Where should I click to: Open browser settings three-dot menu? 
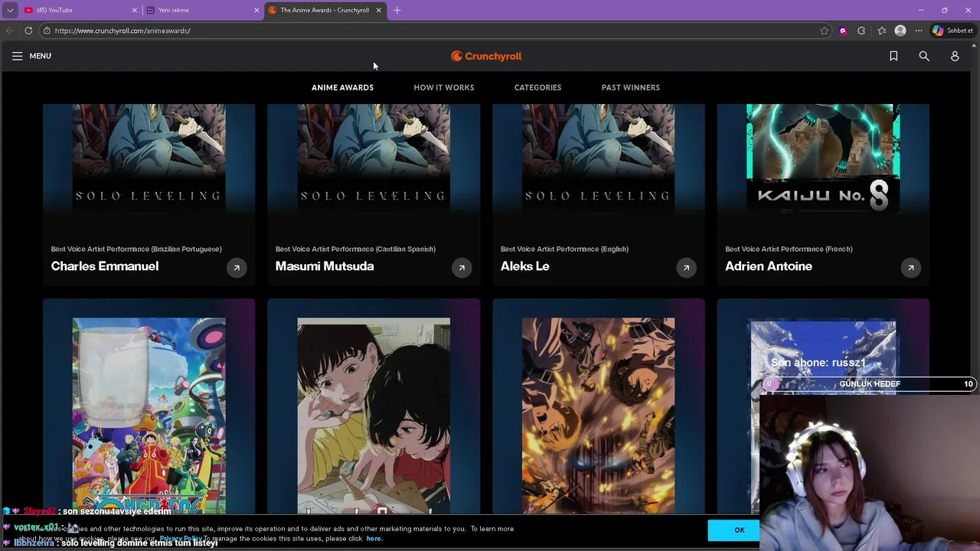[x=919, y=31]
